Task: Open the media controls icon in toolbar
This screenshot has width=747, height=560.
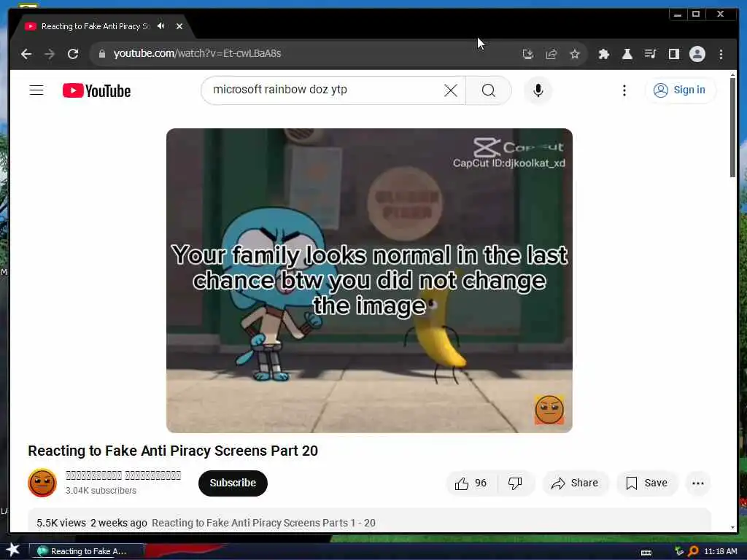Action: click(x=650, y=54)
